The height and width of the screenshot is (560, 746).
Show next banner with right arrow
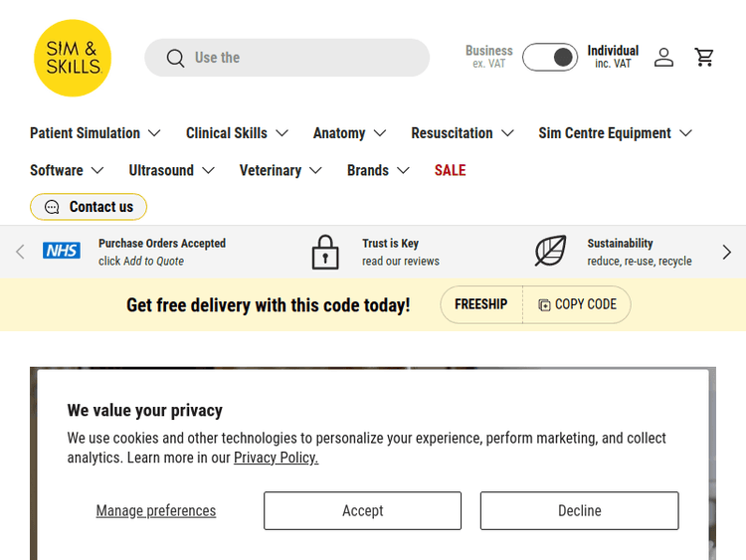pos(726,252)
